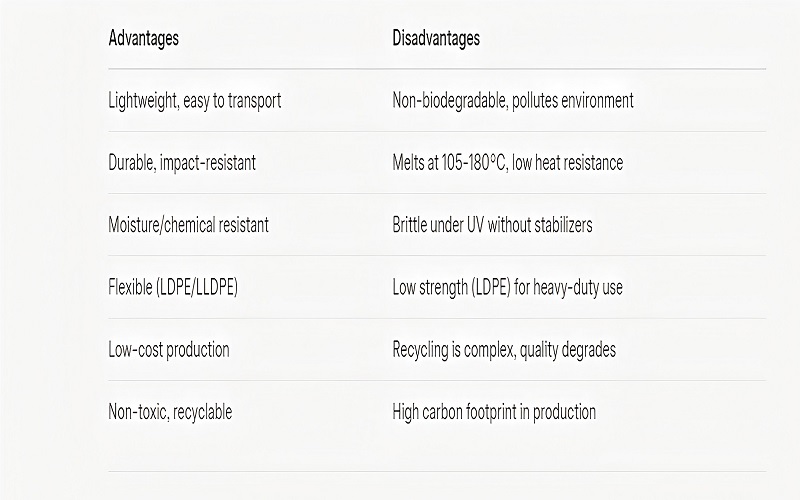The height and width of the screenshot is (500, 800).
Task: Click Melts at 105-180°C, low heat resistance
Action: [x=508, y=163]
